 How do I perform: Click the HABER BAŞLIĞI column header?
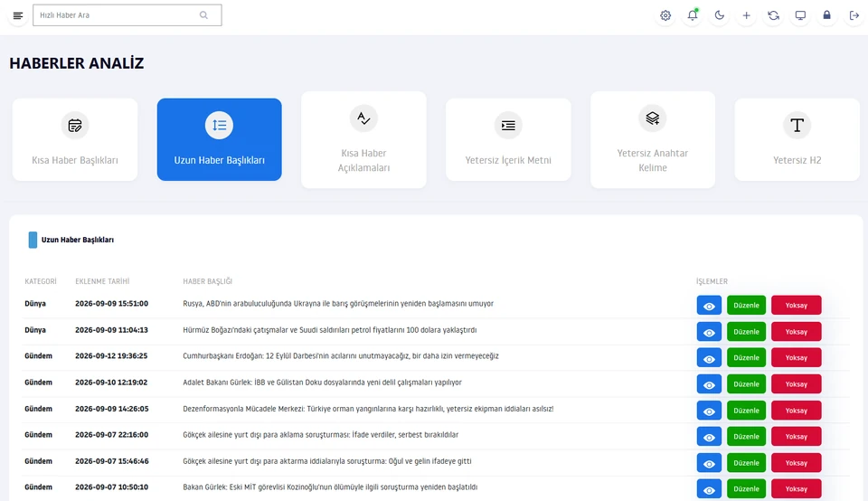pos(208,281)
